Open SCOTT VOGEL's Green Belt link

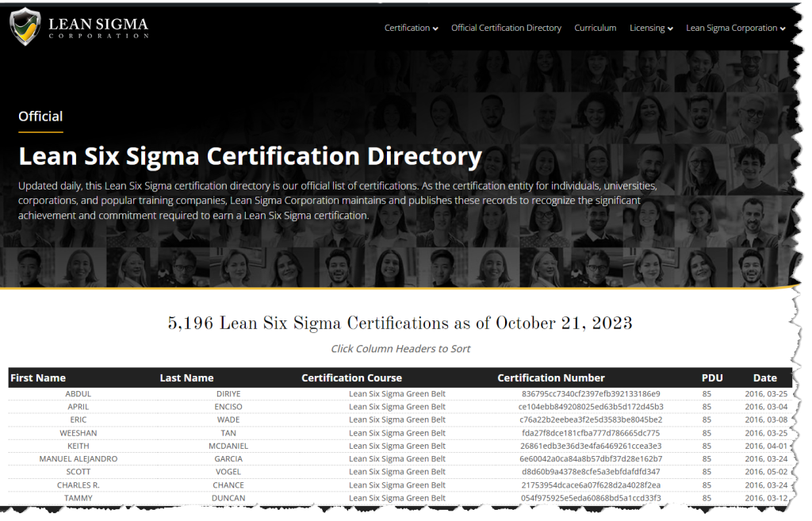click(x=397, y=472)
